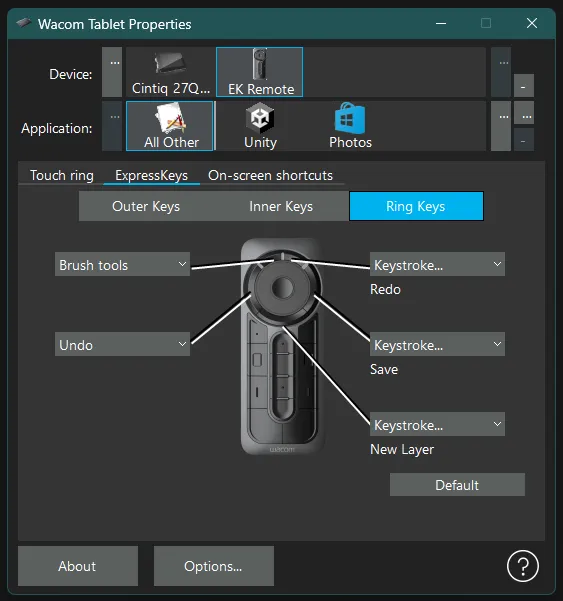Click the Default button

point(457,485)
